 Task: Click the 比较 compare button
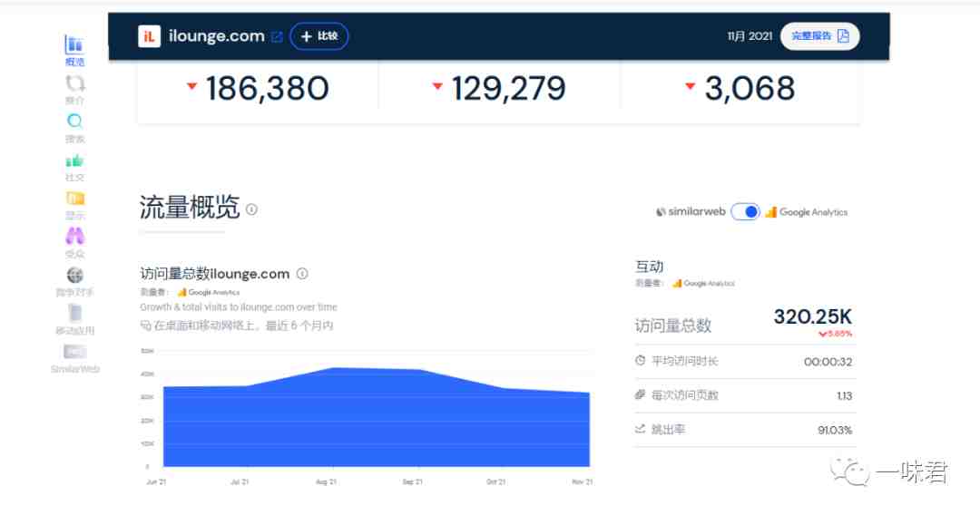click(318, 36)
